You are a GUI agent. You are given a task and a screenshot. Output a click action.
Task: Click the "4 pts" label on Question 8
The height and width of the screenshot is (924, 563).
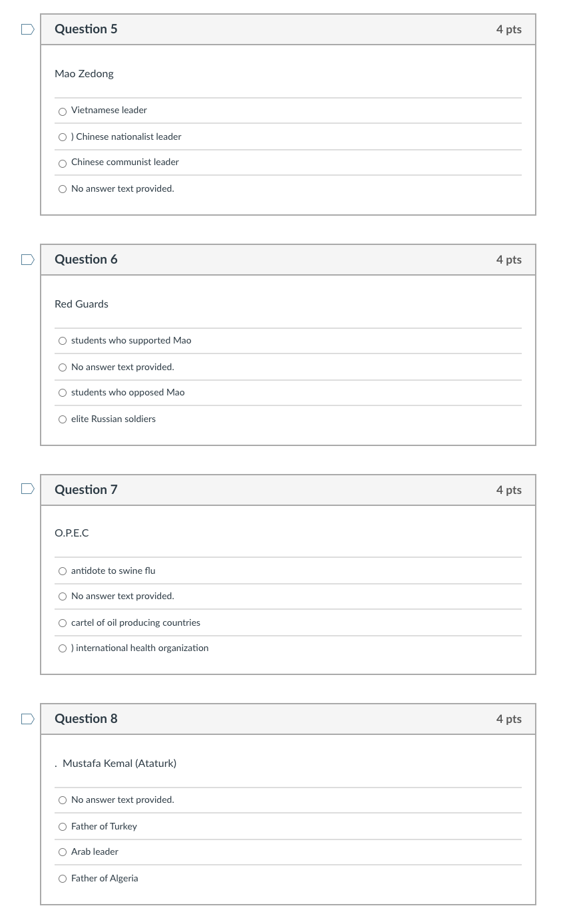508,718
